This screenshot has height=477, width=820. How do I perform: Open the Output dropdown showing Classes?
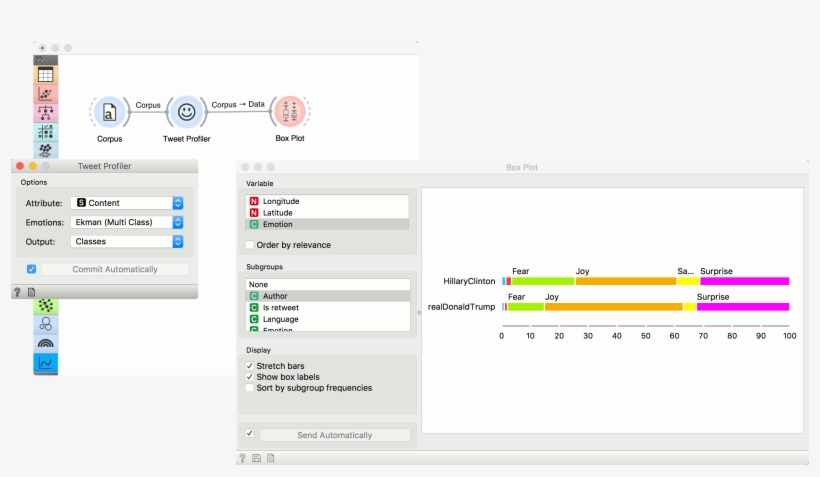pyautogui.click(x=127, y=242)
